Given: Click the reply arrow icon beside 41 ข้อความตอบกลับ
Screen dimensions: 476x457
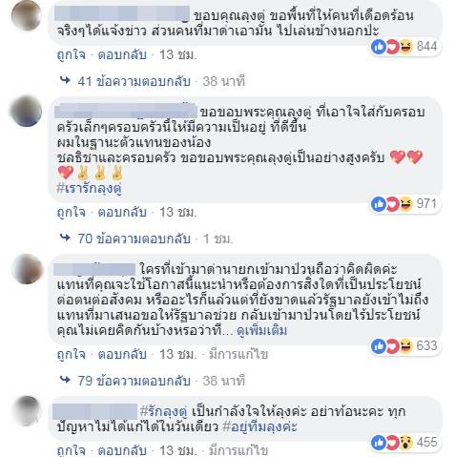Looking at the screenshot, I should click(65, 80).
